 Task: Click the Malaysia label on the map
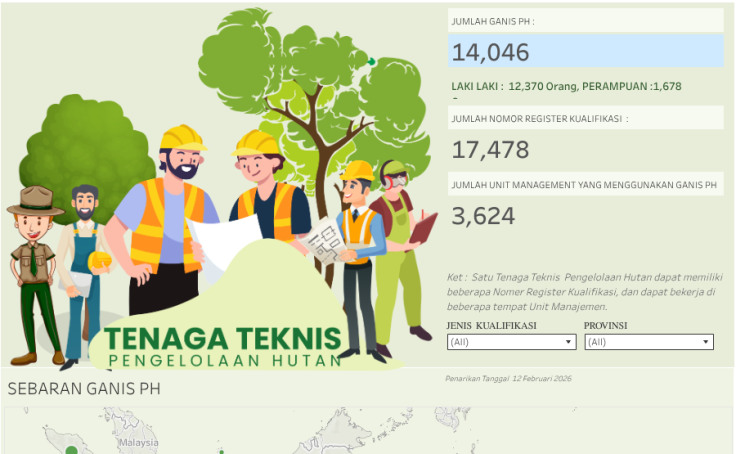pos(138,441)
